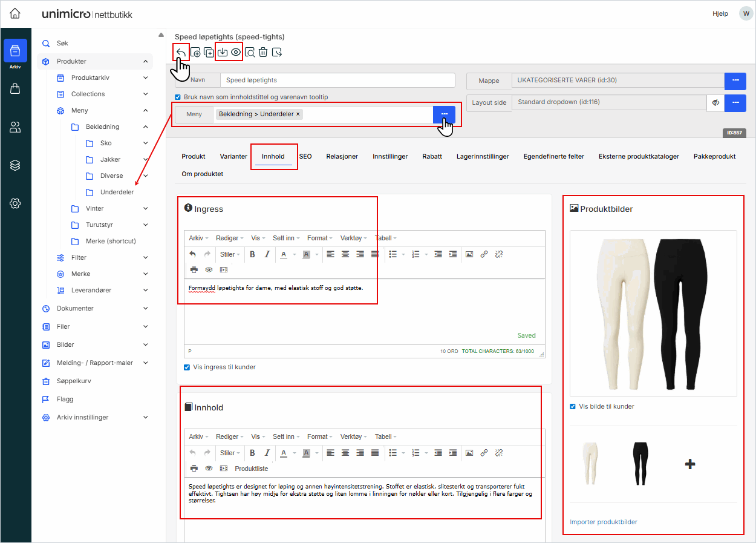Click the Hjelp link at top right
The width and height of the screenshot is (756, 543).
click(x=720, y=13)
